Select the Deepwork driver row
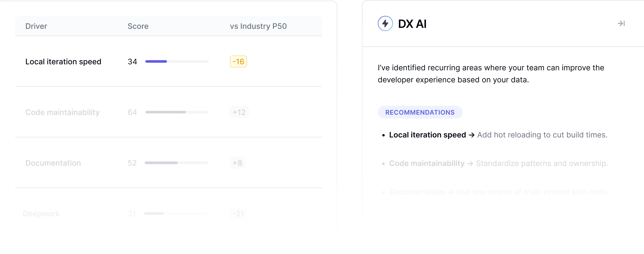 click(41, 214)
